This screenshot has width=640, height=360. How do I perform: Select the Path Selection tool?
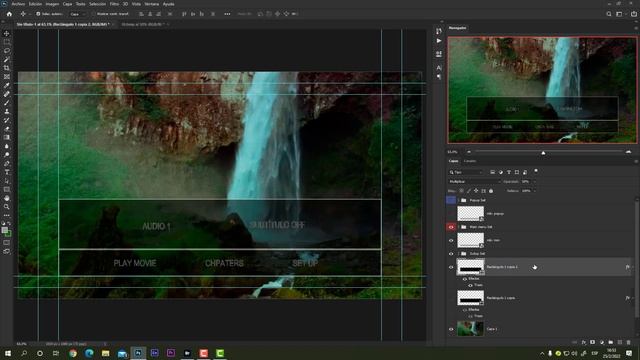coord(7,181)
